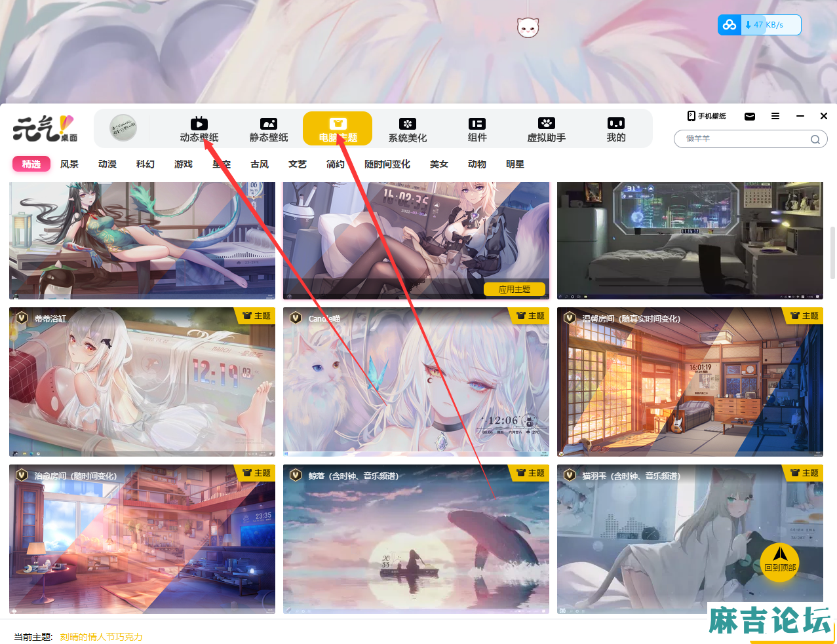Select the 精选 category
837x644 pixels.
click(x=31, y=164)
